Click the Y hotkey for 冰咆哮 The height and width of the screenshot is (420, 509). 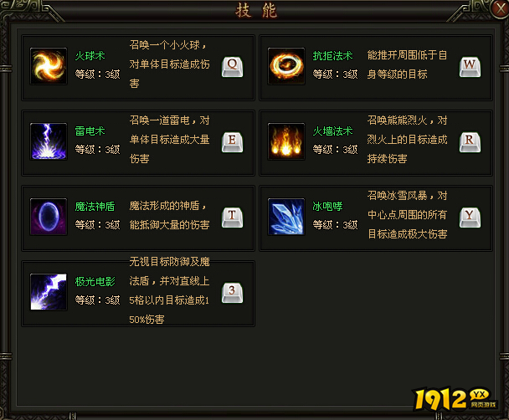click(x=470, y=218)
